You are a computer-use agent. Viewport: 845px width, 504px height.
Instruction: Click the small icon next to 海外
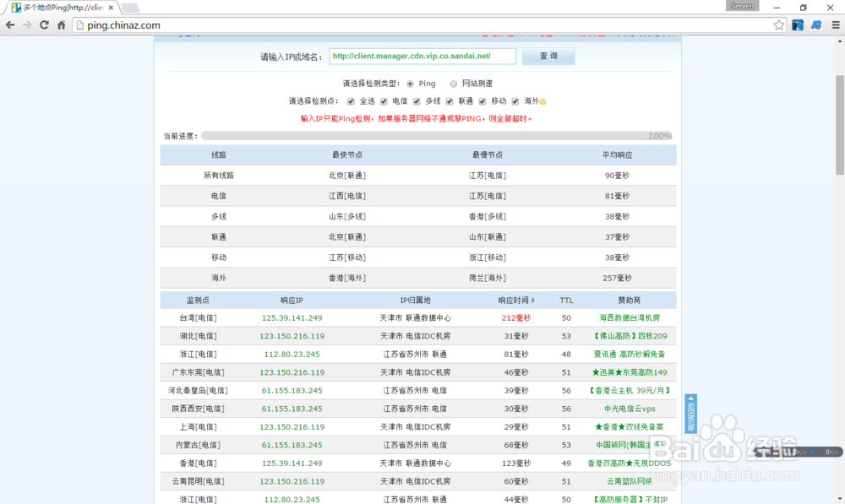tap(542, 101)
